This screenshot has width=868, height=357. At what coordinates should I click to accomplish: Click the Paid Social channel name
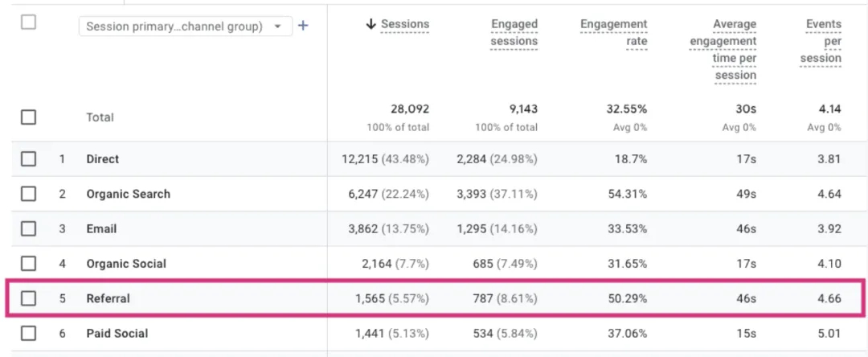117,334
